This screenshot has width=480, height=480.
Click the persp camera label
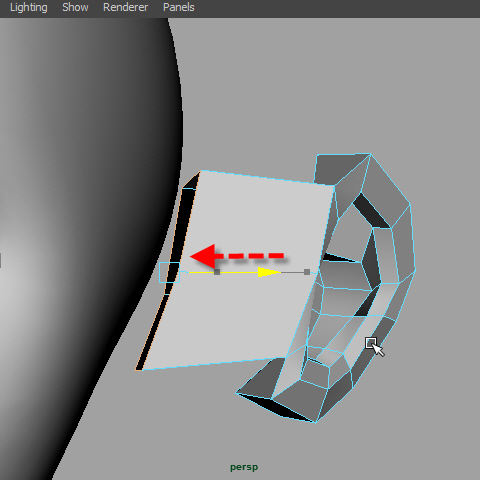[x=244, y=468]
